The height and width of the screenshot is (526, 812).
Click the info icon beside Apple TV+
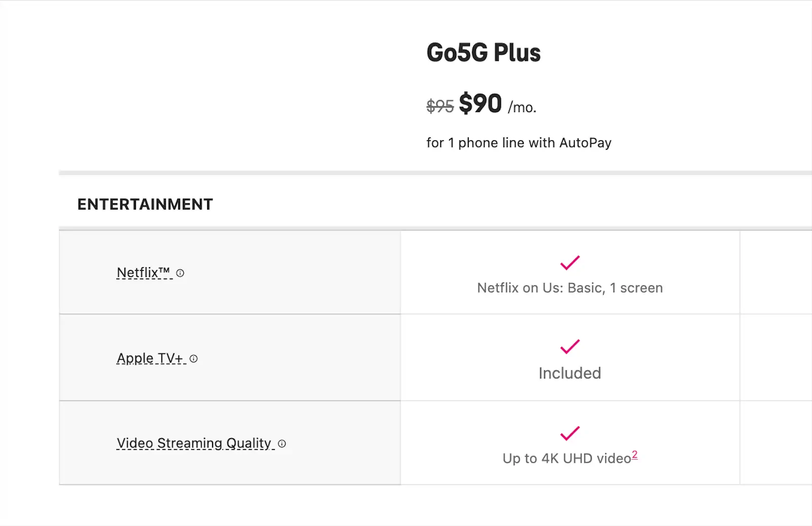click(193, 359)
